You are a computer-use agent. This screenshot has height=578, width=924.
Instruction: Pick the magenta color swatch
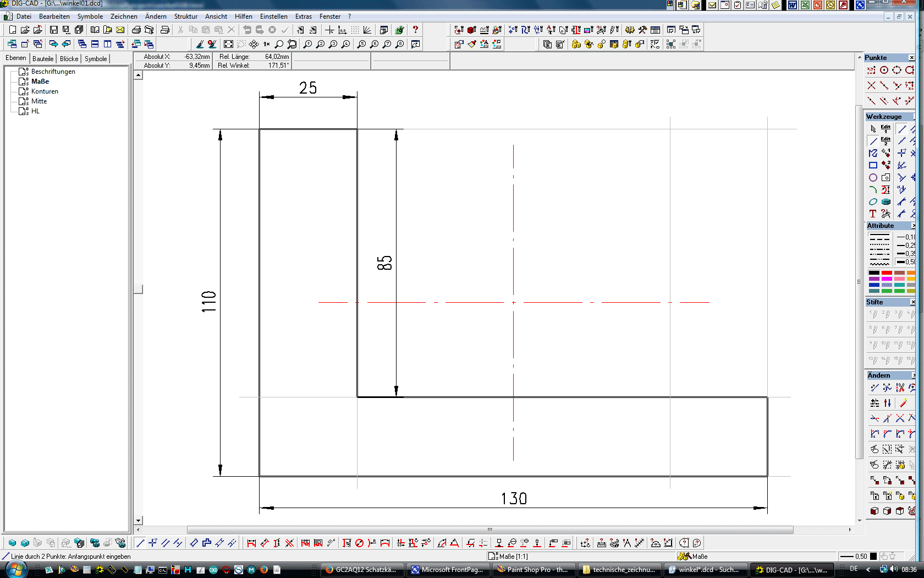coord(887,279)
